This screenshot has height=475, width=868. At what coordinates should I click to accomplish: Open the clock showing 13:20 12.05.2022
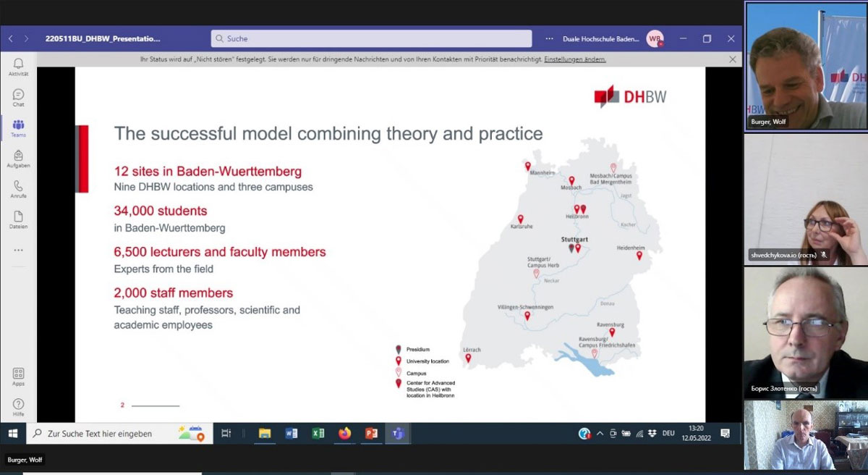(x=696, y=433)
